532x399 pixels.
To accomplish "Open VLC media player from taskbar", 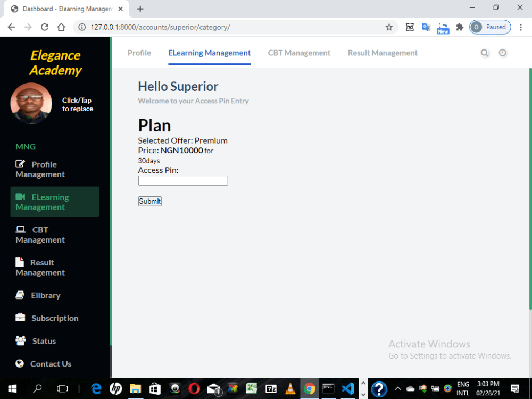I will [x=290, y=388].
